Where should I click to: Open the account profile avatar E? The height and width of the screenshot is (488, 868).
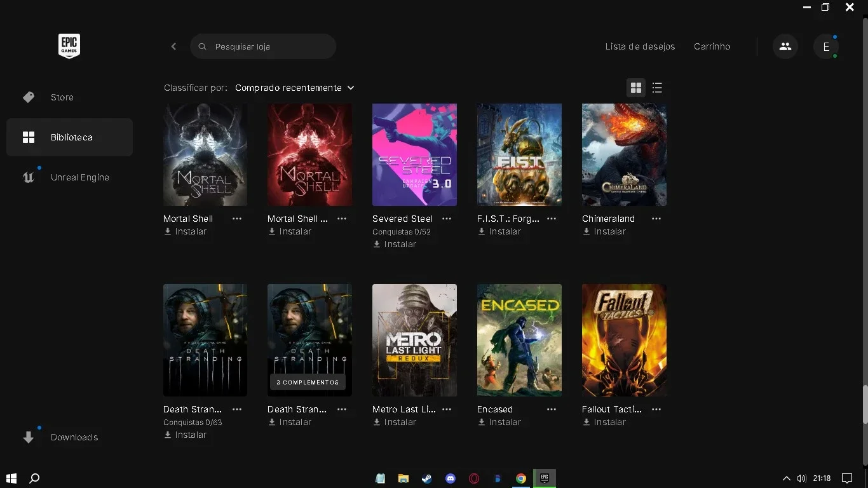(x=826, y=46)
